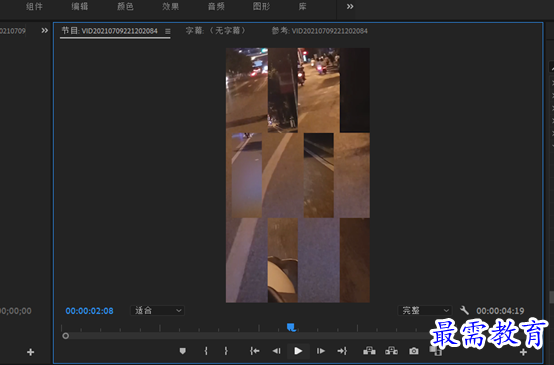The image size is (554, 365).
Task: Export frame with camera icon
Action: [414, 351]
